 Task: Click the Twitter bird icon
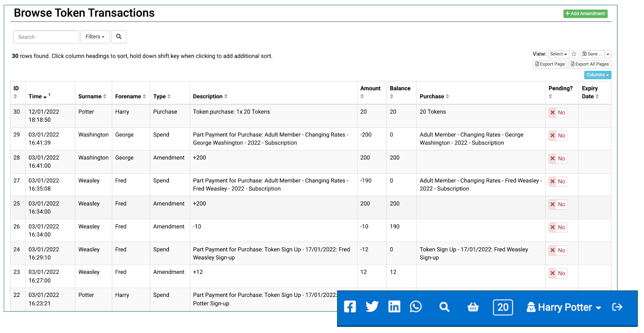point(372,307)
